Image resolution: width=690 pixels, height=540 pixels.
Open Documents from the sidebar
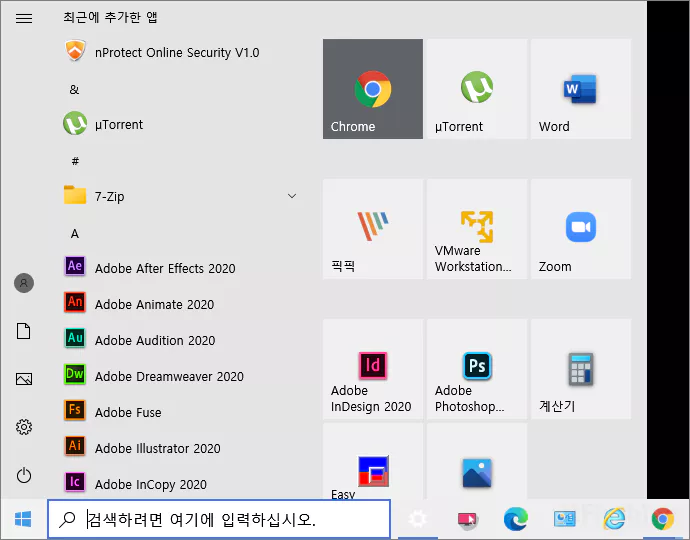pyautogui.click(x=24, y=331)
